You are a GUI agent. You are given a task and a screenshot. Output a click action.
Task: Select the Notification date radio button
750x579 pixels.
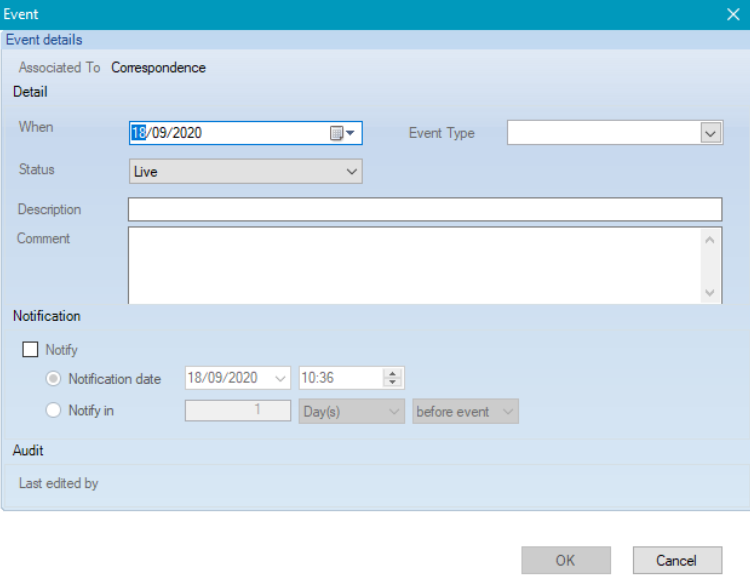pyautogui.click(x=54, y=379)
